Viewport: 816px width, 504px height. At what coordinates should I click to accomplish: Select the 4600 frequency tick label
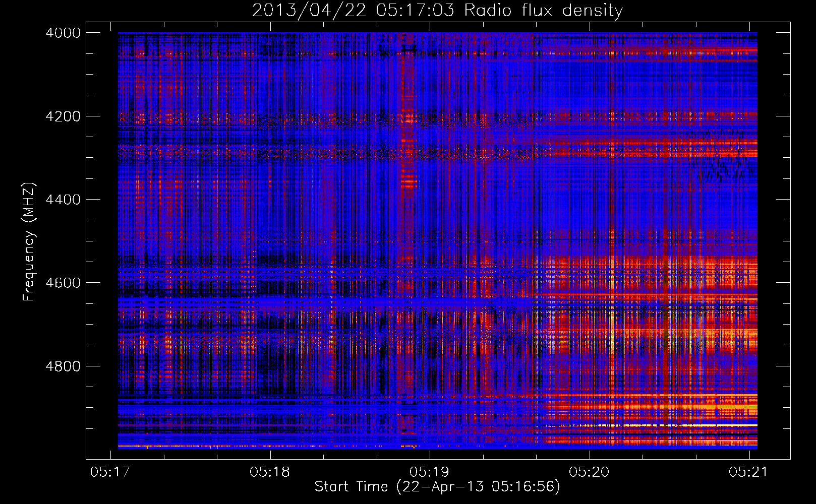point(63,283)
